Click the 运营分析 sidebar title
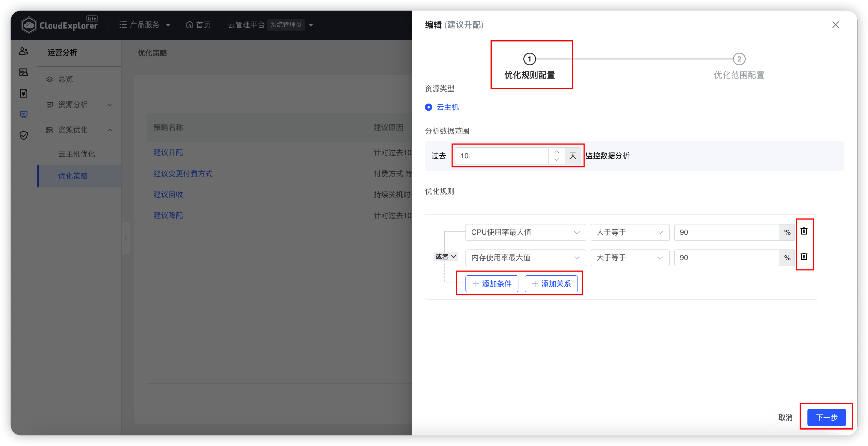Viewport: 868px width, 446px height. (x=62, y=52)
